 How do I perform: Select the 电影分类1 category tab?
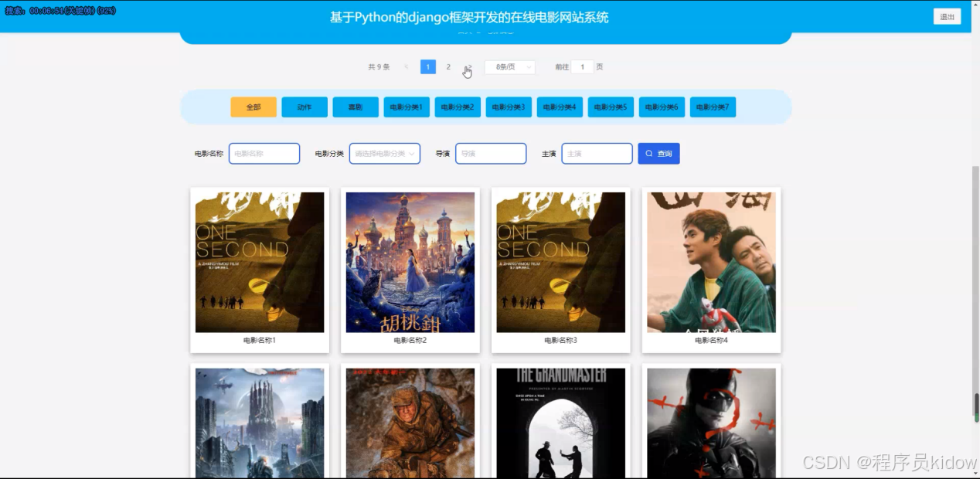[x=407, y=107]
